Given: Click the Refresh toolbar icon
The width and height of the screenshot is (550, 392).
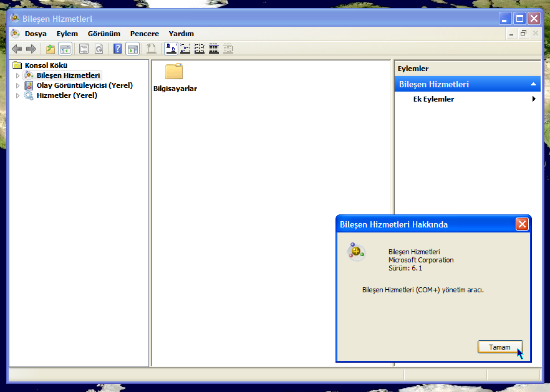Looking at the screenshot, I should tap(99, 49).
